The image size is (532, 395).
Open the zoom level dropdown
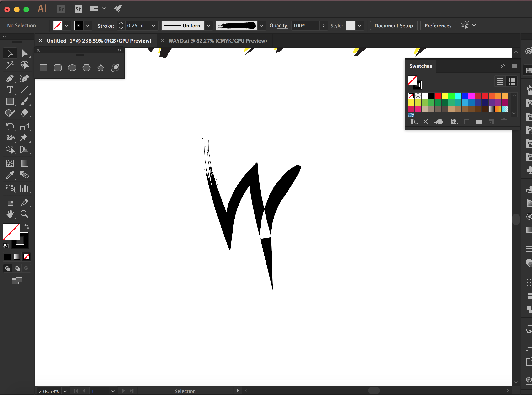pyautogui.click(x=65, y=391)
